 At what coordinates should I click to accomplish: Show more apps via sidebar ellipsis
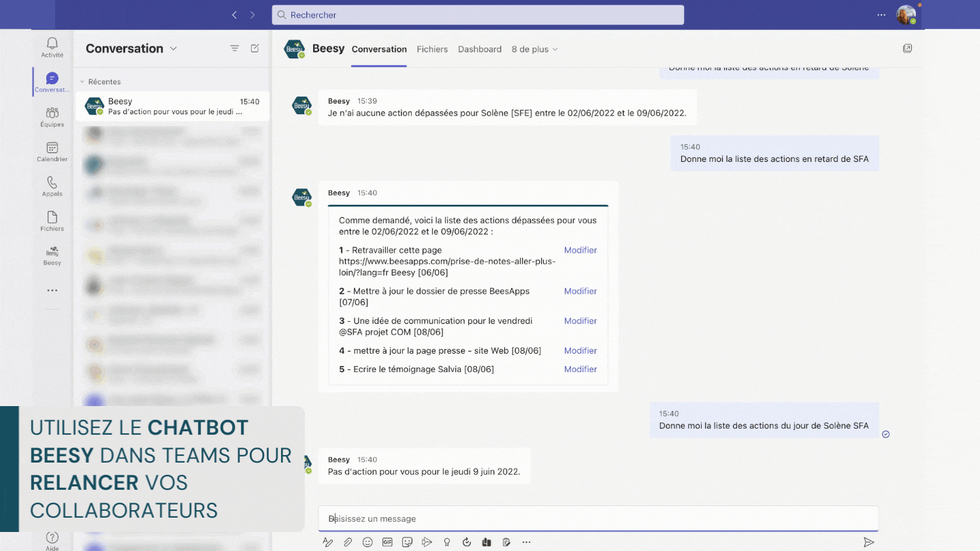click(52, 290)
